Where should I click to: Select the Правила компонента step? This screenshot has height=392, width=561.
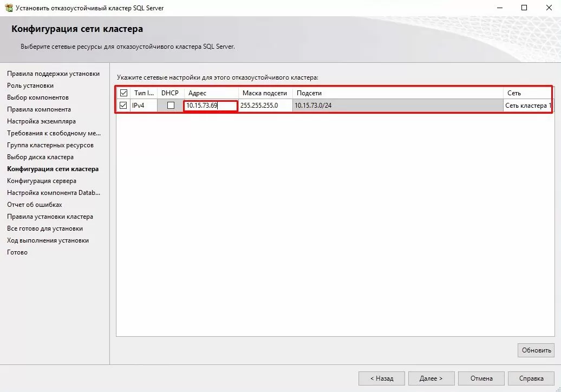39,109
